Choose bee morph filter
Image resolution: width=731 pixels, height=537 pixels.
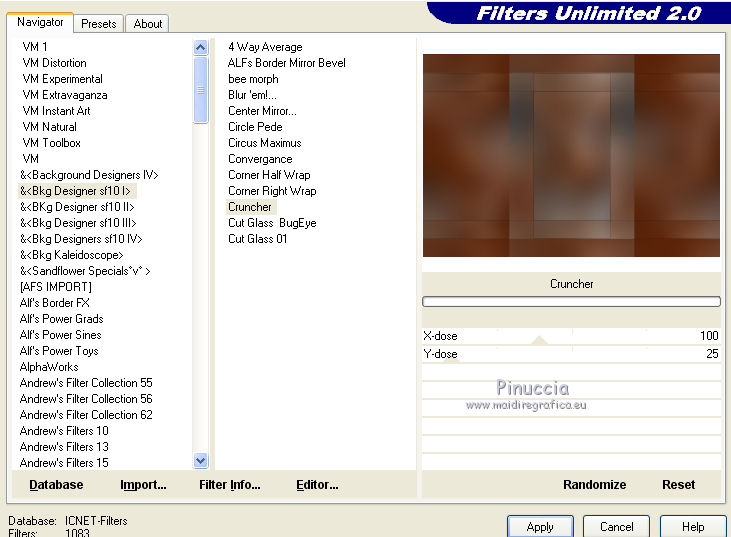(253, 79)
